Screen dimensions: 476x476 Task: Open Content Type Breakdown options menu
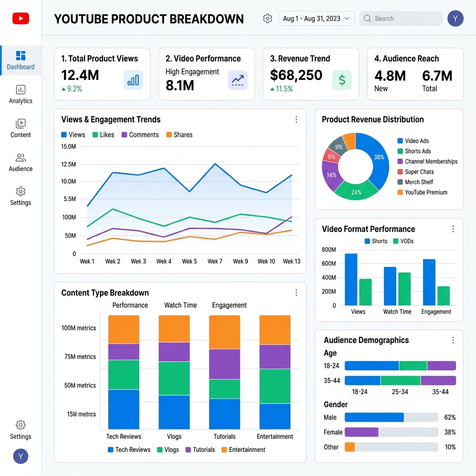296,293
